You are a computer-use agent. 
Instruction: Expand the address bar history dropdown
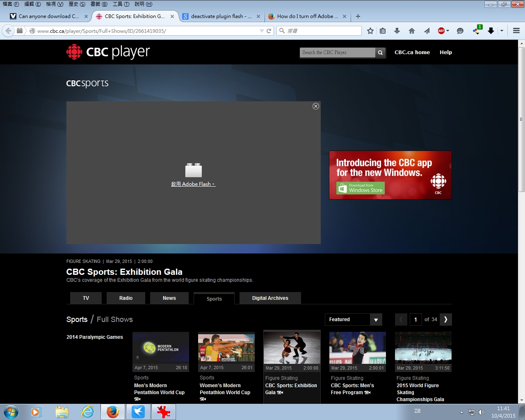click(x=262, y=31)
